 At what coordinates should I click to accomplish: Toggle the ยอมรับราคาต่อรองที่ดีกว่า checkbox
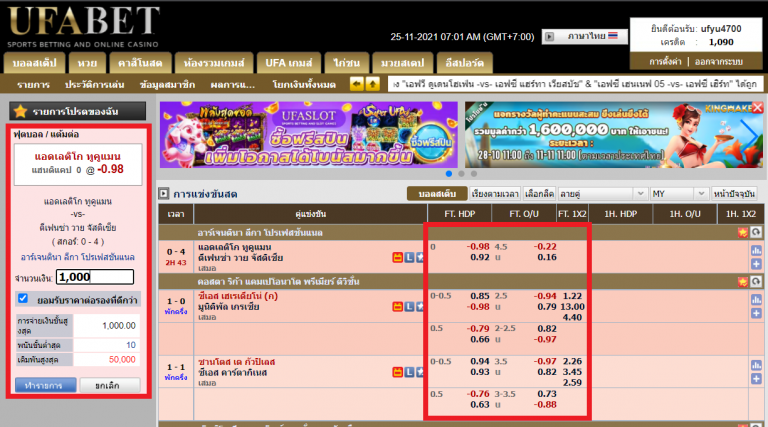[23, 298]
